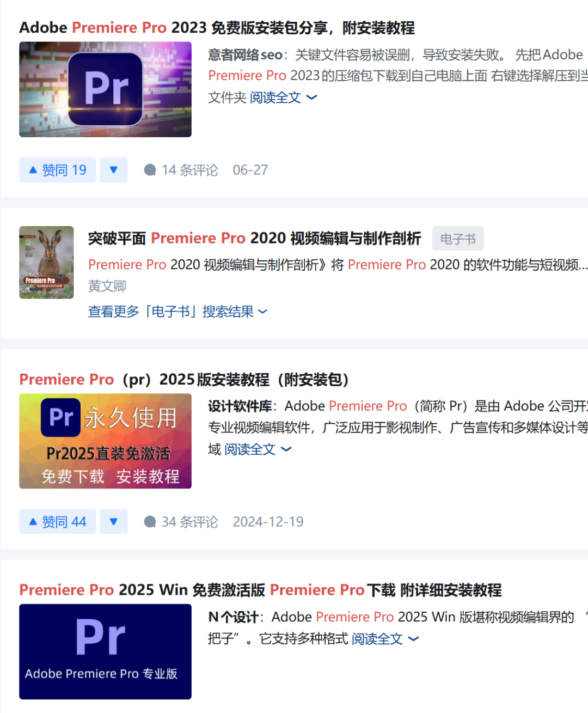This screenshot has height=713, width=588.
Task: Open the 突破平面 Premiere Pro 2020 ebook title
Action: coord(254,238)
